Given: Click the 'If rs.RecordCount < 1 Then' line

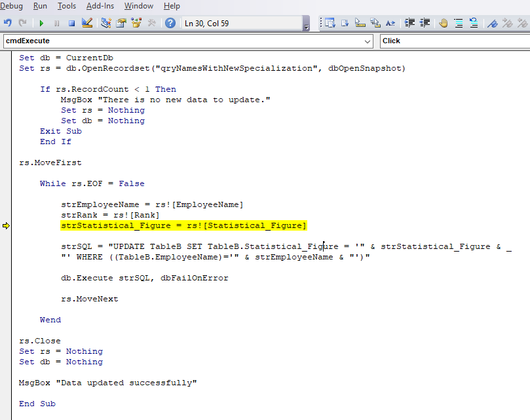Looking at the screenshot, I should 108,89.
